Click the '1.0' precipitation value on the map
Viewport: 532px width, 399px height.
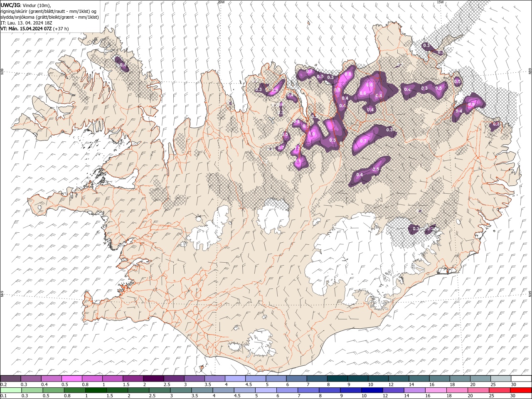(312, 134)
